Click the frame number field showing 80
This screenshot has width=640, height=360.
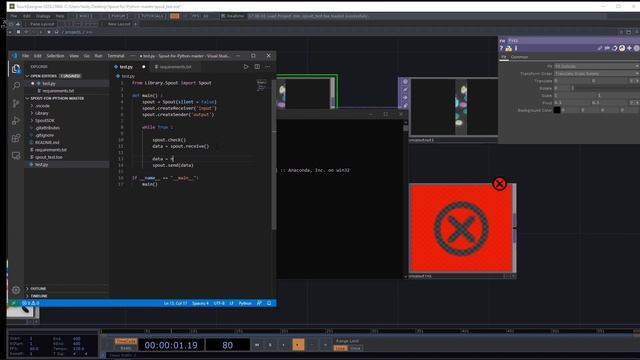pos(227,345)
